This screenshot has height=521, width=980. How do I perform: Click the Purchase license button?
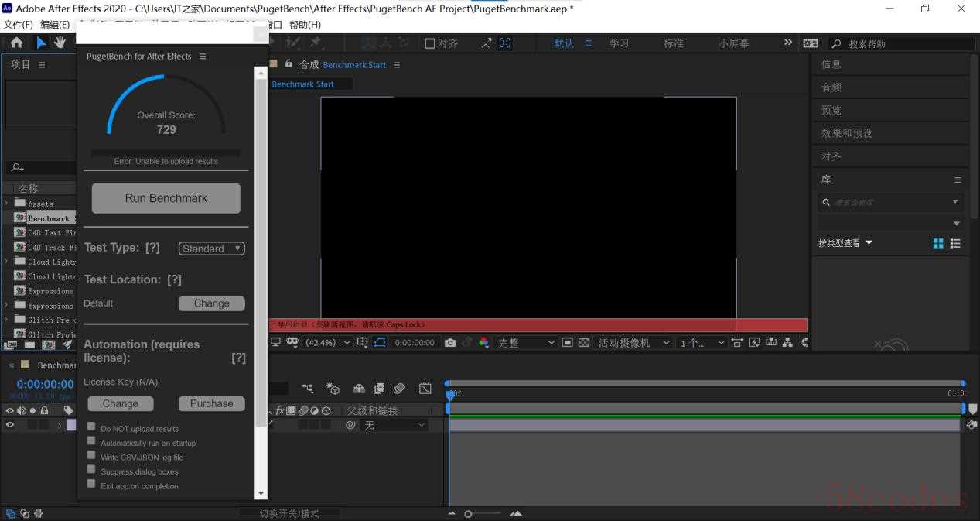[212, 403]
